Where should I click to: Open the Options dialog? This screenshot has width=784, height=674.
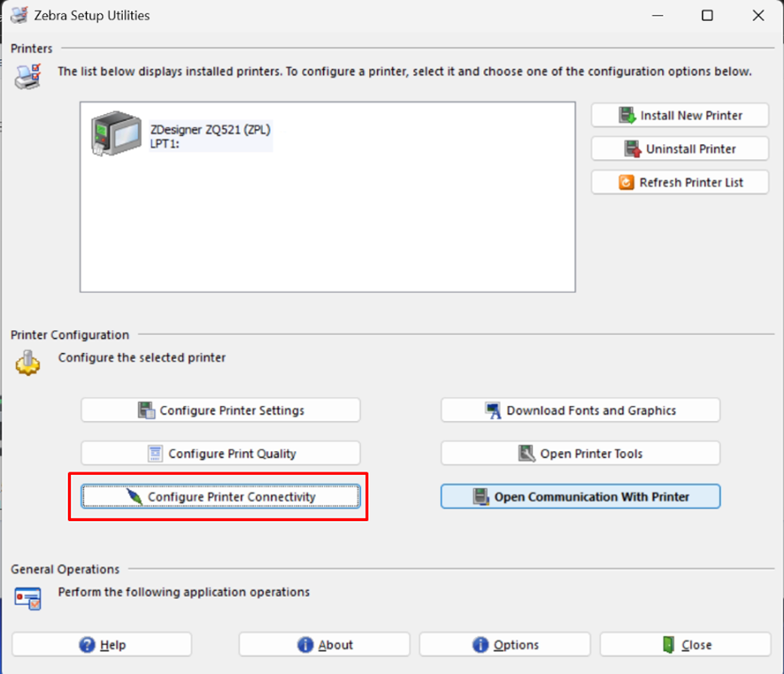504,645
